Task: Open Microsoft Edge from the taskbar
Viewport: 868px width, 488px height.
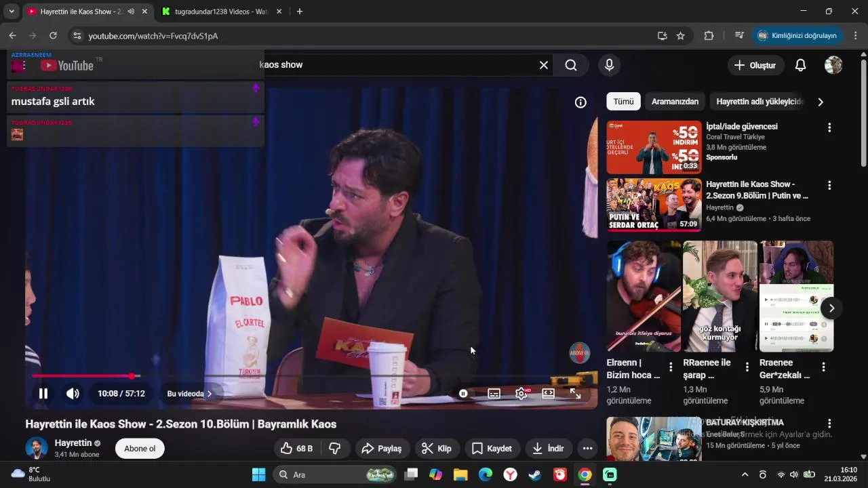Action: [486, 474]
